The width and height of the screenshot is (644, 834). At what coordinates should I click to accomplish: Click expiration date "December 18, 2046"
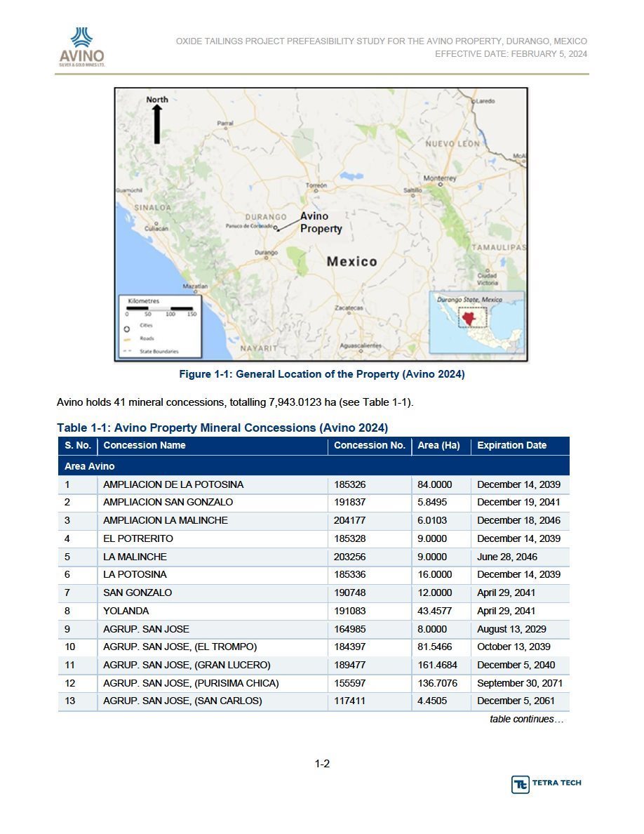518,520
